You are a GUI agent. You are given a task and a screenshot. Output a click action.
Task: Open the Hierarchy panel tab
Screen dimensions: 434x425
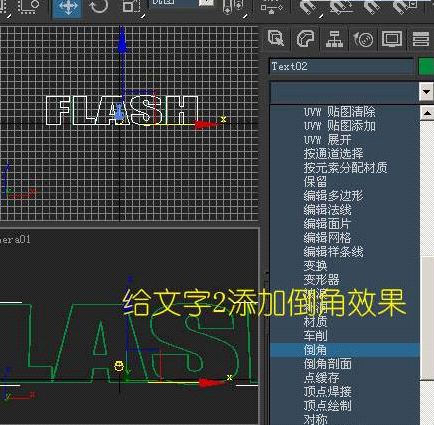[334, 38]
